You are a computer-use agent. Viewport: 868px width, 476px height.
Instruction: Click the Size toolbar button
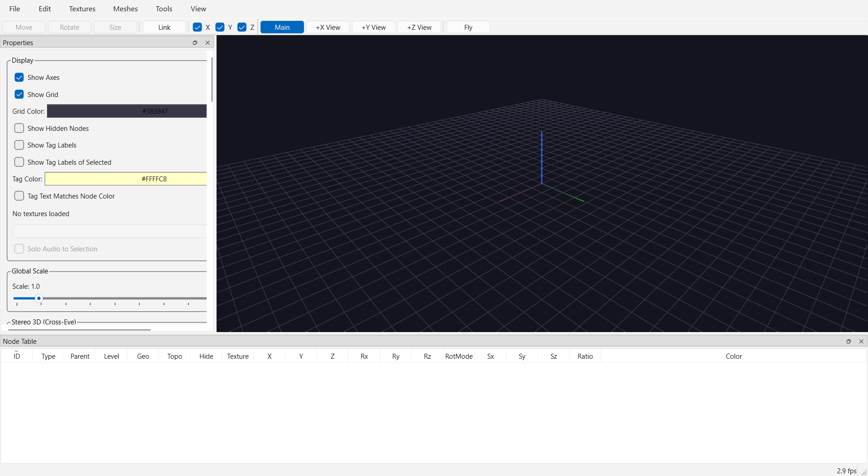115,27
